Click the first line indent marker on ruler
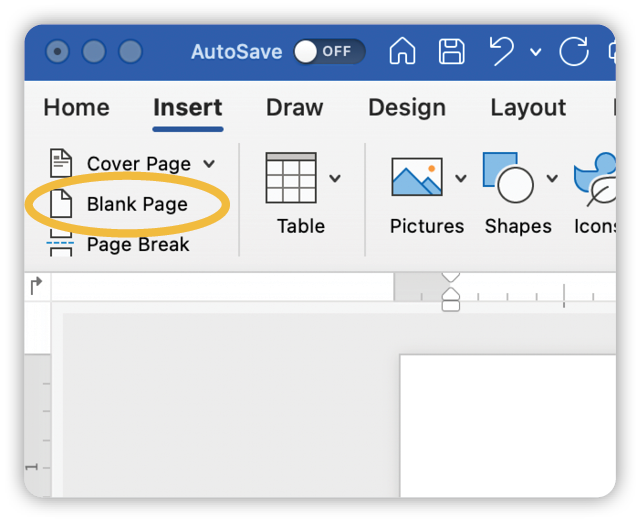The width and height of the screenshot is (640, 522). click(451, 277)
